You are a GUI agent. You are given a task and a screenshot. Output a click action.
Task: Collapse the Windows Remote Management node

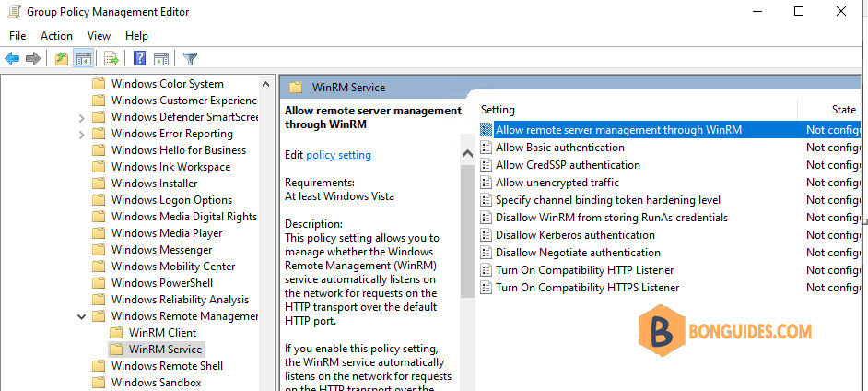81,317
